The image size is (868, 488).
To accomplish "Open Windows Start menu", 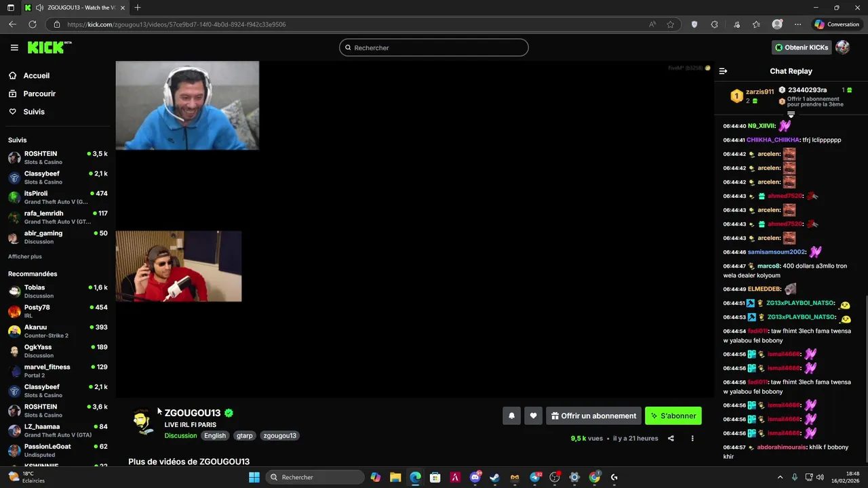I will pos(254,477).
